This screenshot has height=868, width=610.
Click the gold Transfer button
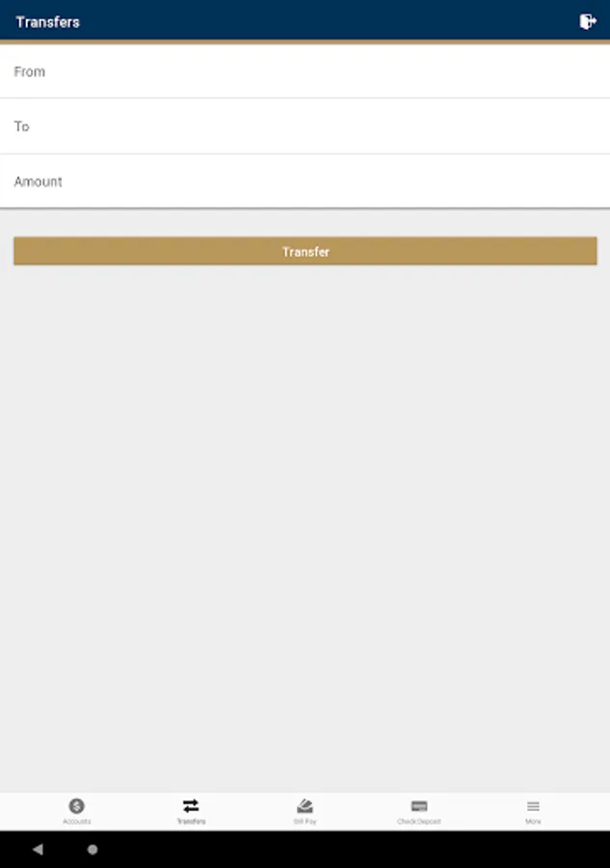point(305,252)
